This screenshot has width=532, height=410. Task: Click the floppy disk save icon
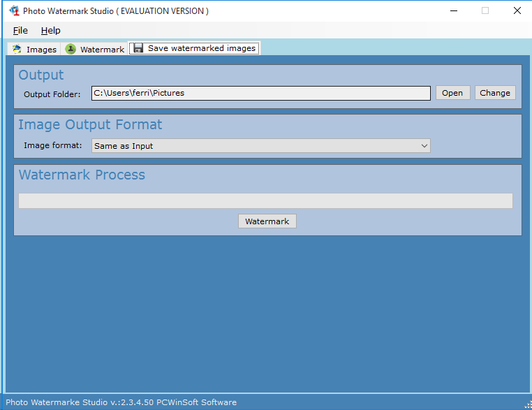click(x=138, y=48)
